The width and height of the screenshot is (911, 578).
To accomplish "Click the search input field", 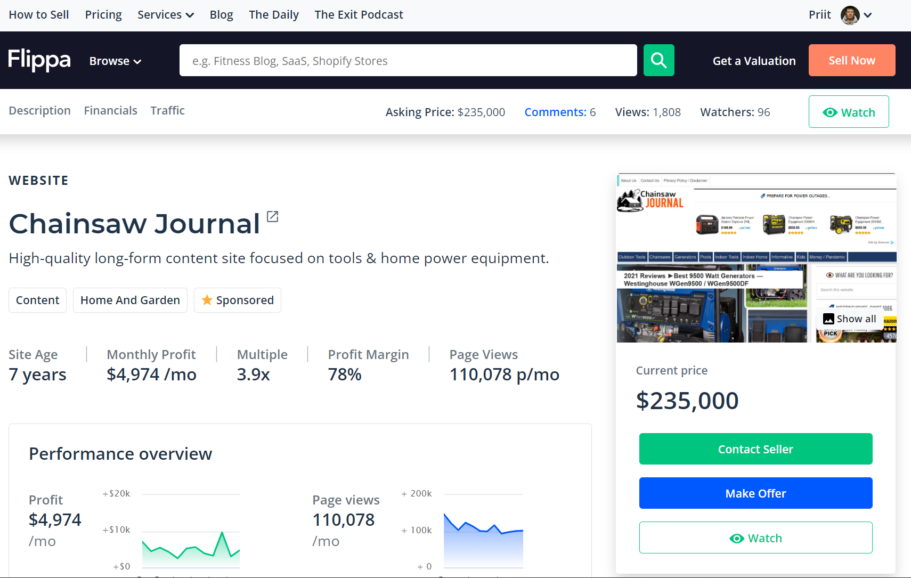I will (408, 60).
